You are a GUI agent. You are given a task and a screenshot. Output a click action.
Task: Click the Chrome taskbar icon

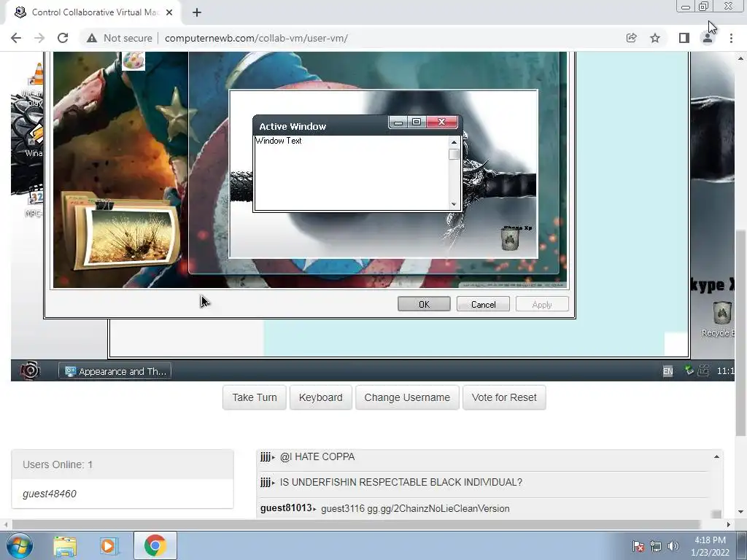(x=155, y=545)
